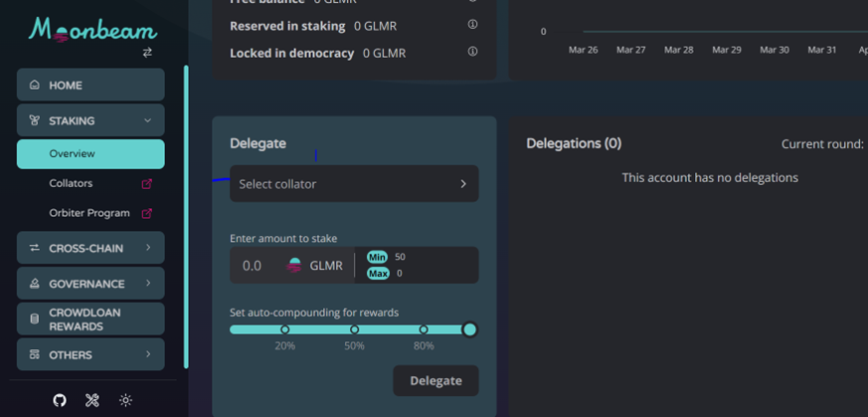Viewport: 868px width, 417px height.
Task: Open the GitHub icon link
Action: click(x=60, y=400)
